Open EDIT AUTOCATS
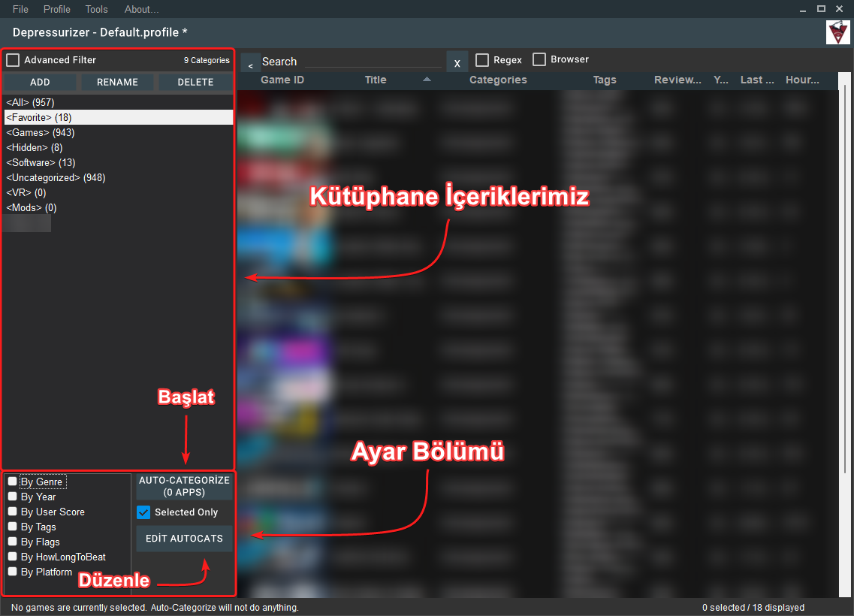Image resolution: width=854 pixels, height=616 pixels. coord(184,539)
